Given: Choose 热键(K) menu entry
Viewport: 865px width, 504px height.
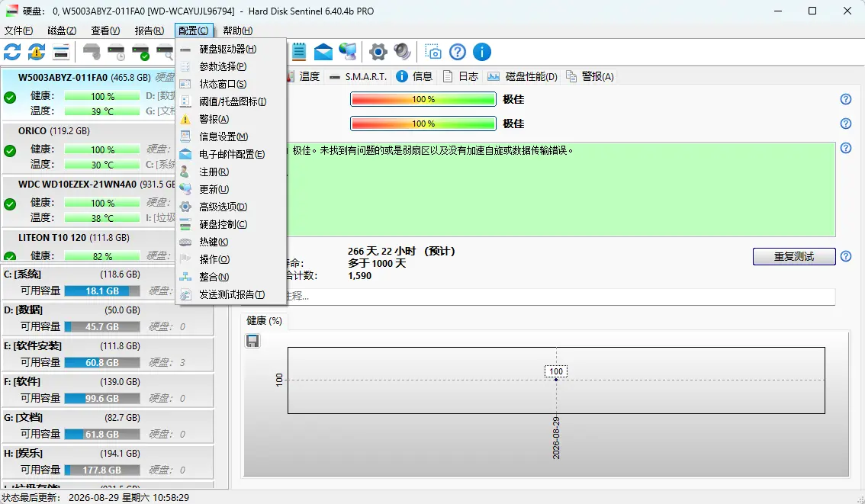Looking at the screenshot, I should tap(231, 242).
